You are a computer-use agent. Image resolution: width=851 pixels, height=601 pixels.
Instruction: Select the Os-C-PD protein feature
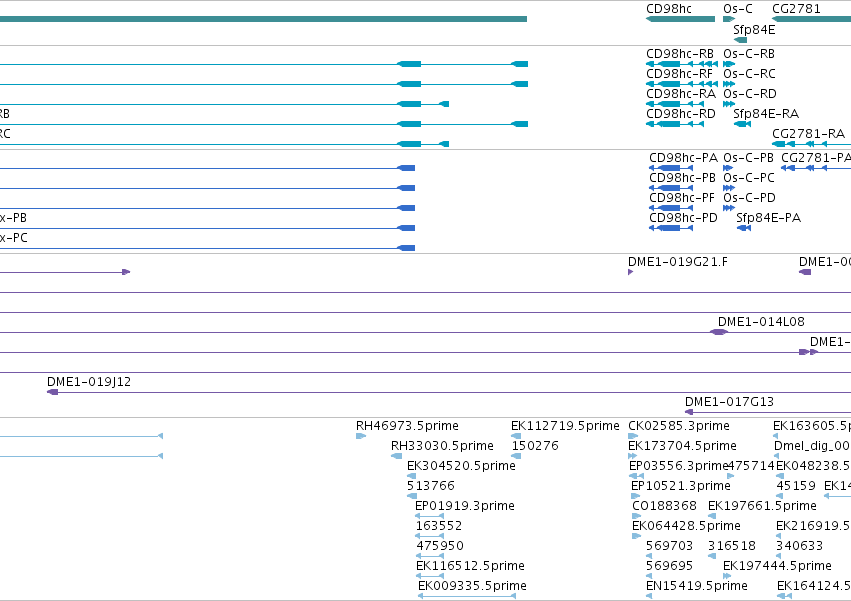pos(750,198)
